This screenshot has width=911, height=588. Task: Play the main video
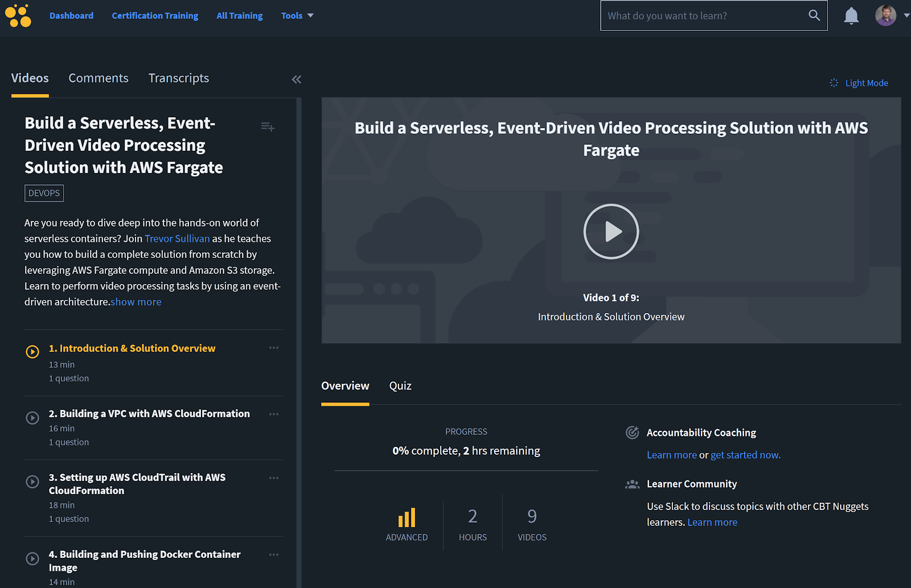(611, 232)
